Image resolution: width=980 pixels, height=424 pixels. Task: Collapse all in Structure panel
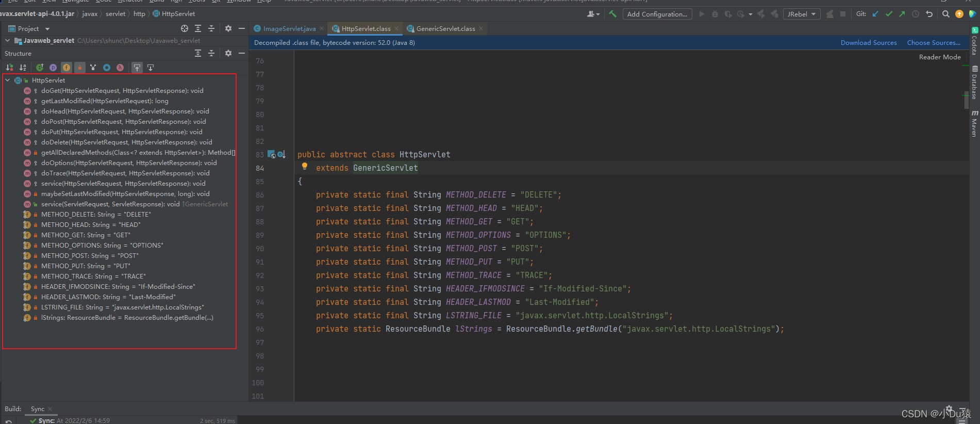(211, 53)
